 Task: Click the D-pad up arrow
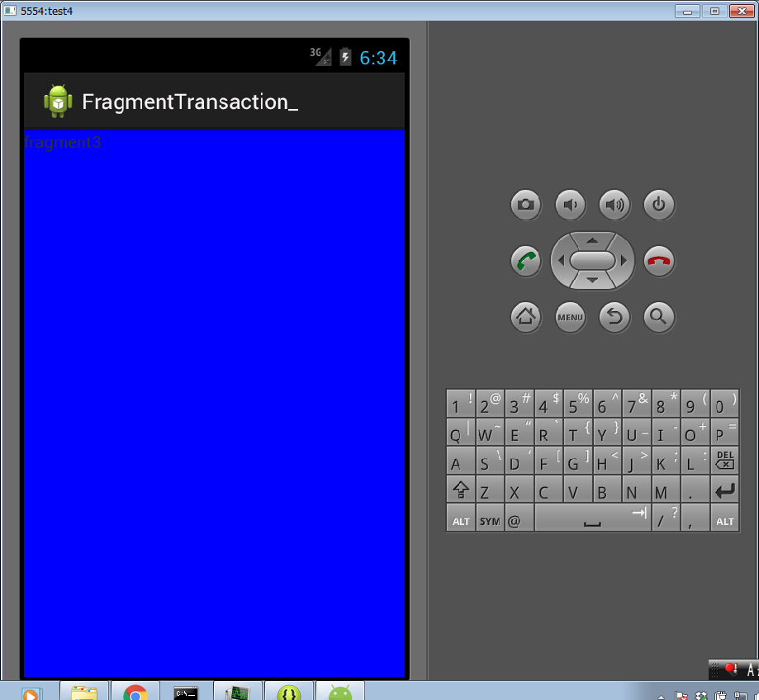[592, 240]
